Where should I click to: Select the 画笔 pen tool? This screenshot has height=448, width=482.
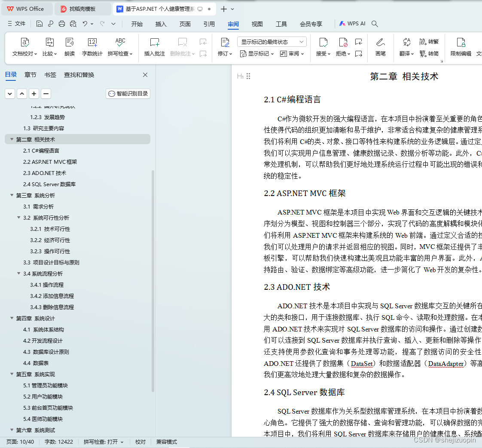tap(381, 47)
